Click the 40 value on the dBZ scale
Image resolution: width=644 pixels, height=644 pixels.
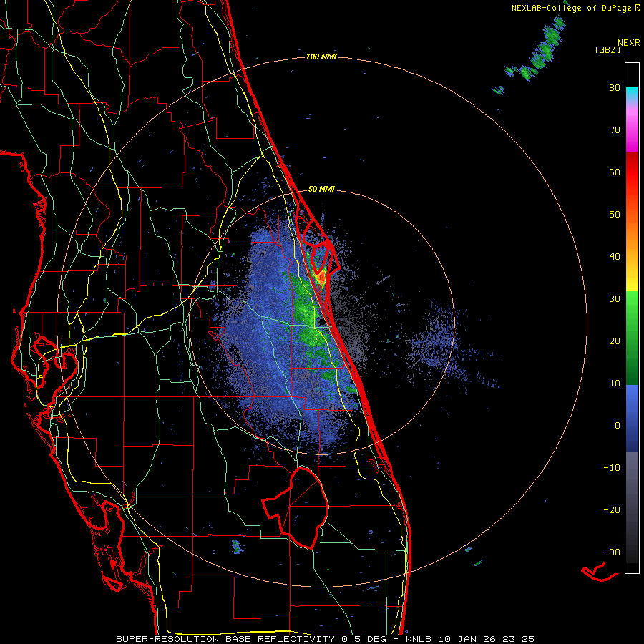(x=615, y=256)
